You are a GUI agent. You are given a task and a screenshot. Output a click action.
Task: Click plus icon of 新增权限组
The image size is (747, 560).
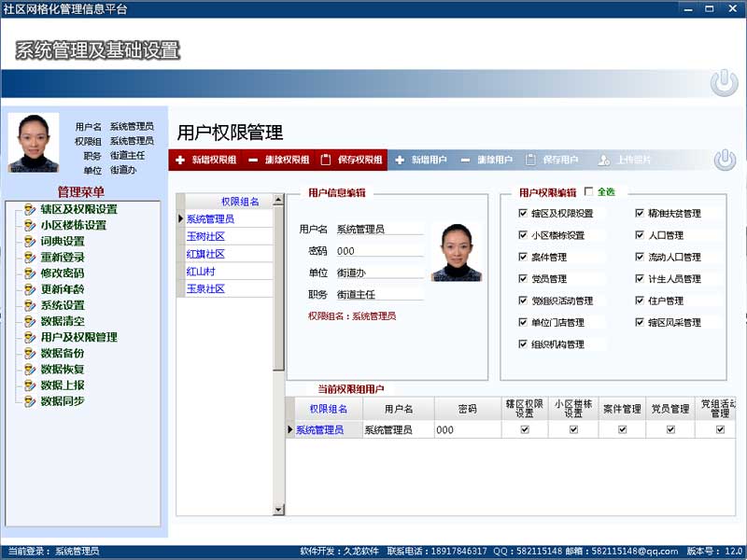point(180,160)
